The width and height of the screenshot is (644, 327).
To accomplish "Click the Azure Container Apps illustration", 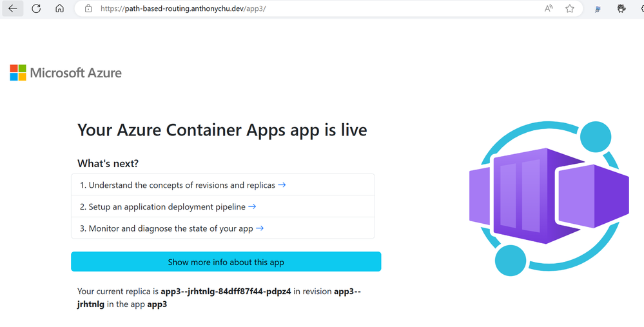I will click(549, 199).
